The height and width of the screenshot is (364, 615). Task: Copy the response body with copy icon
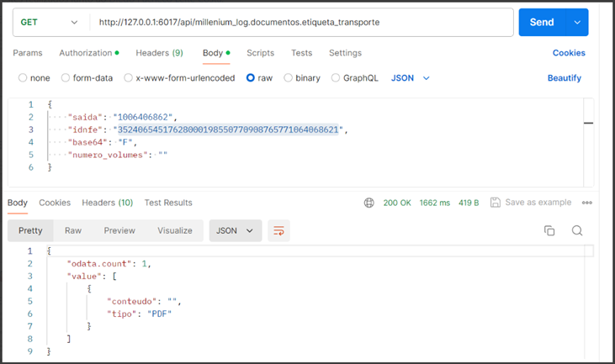tap(549, 230)
